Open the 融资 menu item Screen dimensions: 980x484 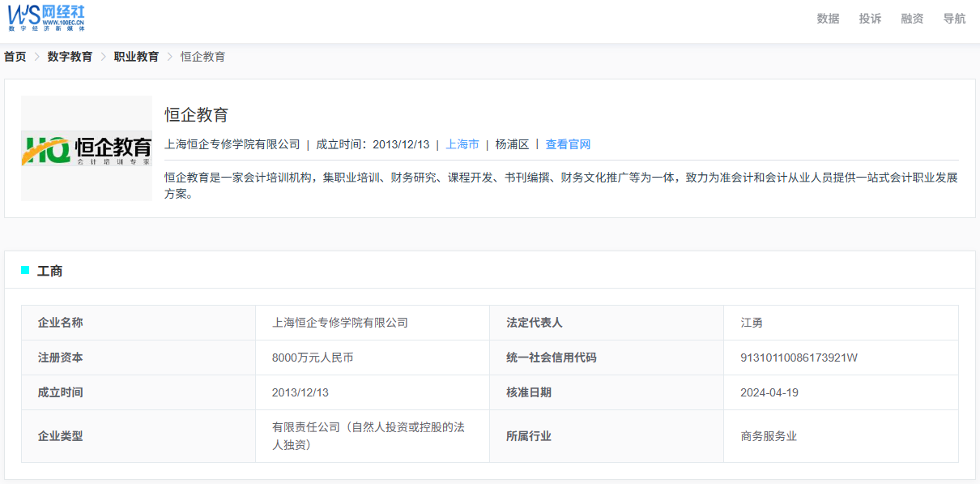[x=912, y=19]
